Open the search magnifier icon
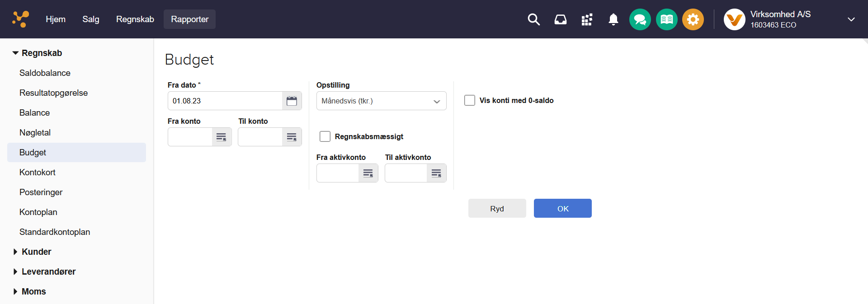This screenshot has height=304, width=868. (x=533, y=19)
